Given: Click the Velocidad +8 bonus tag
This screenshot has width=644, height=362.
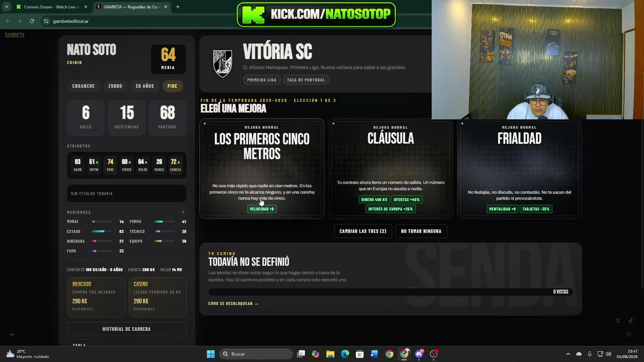Looking at the screenshot, I should (x=262, y=209).
